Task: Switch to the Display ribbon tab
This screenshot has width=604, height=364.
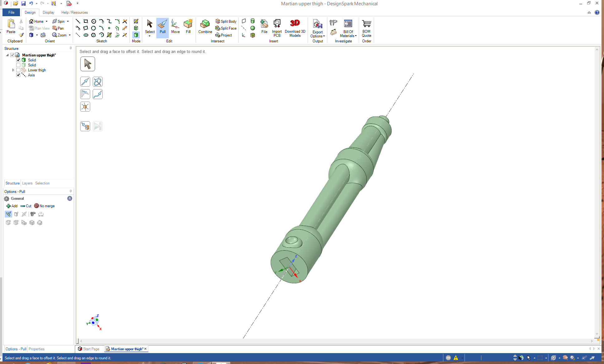Action: click(x=48, y=12)
